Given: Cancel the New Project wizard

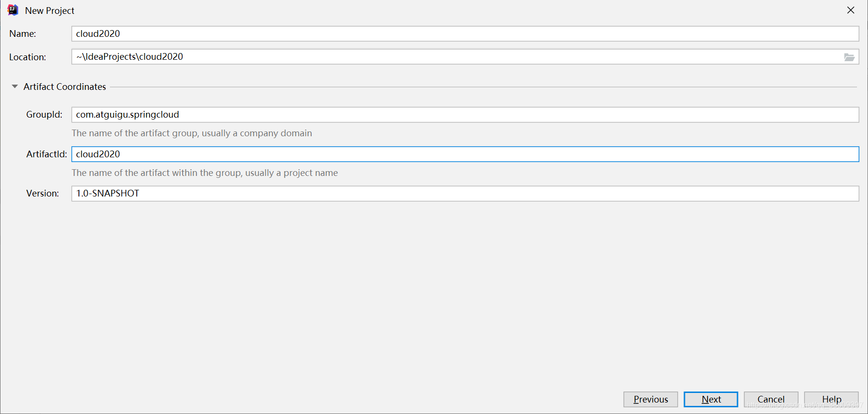Looking at the screenshot, I should click(x=771, y=399).
